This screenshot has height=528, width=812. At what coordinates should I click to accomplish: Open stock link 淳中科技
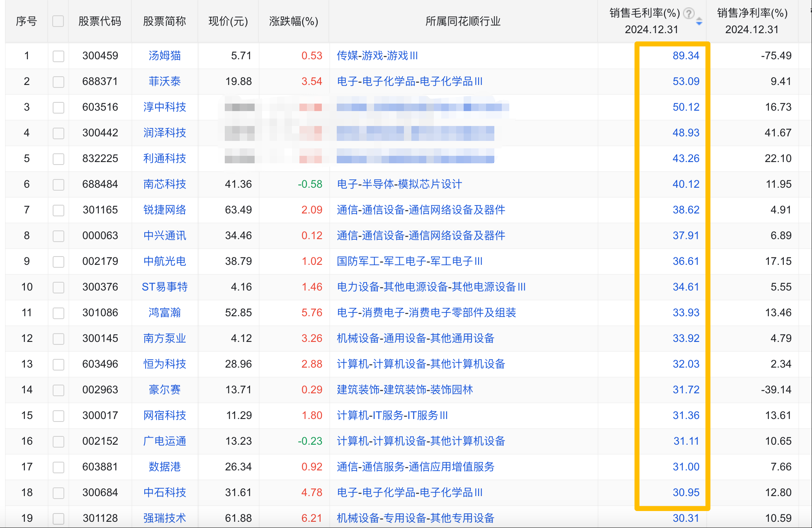pos(165,107)
